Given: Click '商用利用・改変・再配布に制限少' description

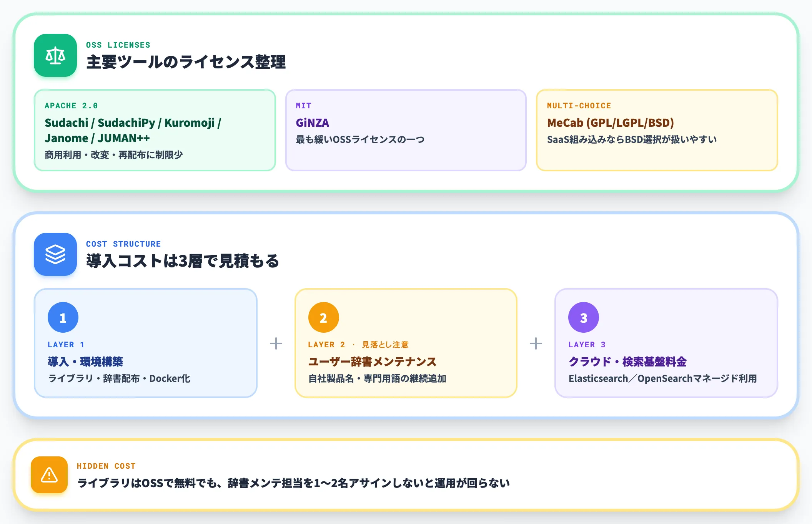Looking at the screenshot, I should click(114, 155).
